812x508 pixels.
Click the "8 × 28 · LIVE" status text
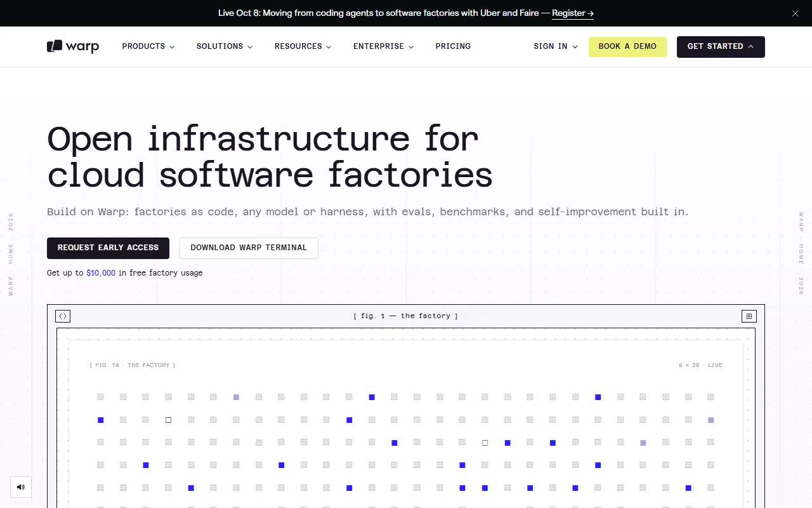700,366
